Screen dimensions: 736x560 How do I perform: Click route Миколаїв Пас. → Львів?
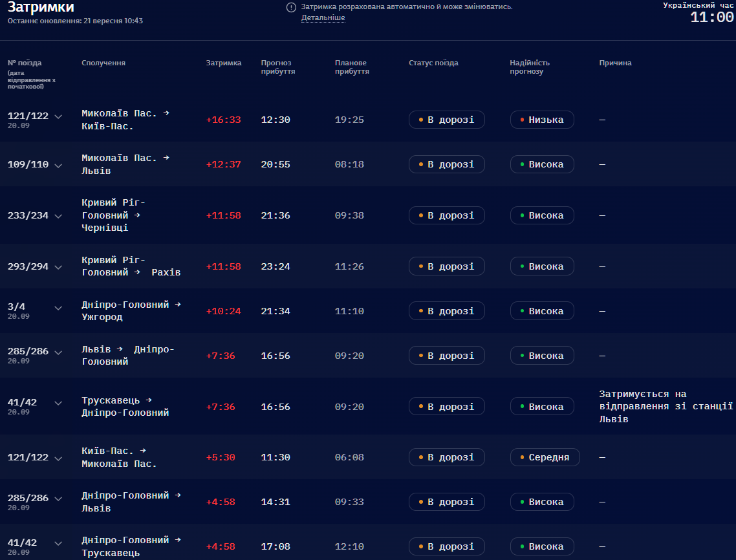coord(125,164)
